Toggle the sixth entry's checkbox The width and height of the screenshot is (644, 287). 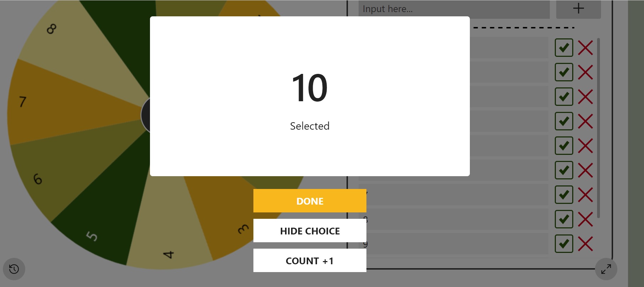click(x=564, y=170)
